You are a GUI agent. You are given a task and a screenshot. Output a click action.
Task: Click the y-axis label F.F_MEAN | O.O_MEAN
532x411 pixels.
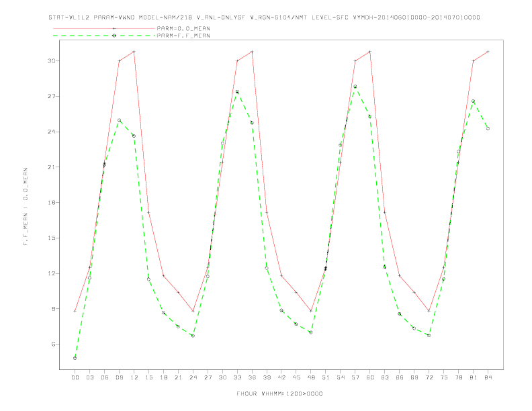click(26, 207)
